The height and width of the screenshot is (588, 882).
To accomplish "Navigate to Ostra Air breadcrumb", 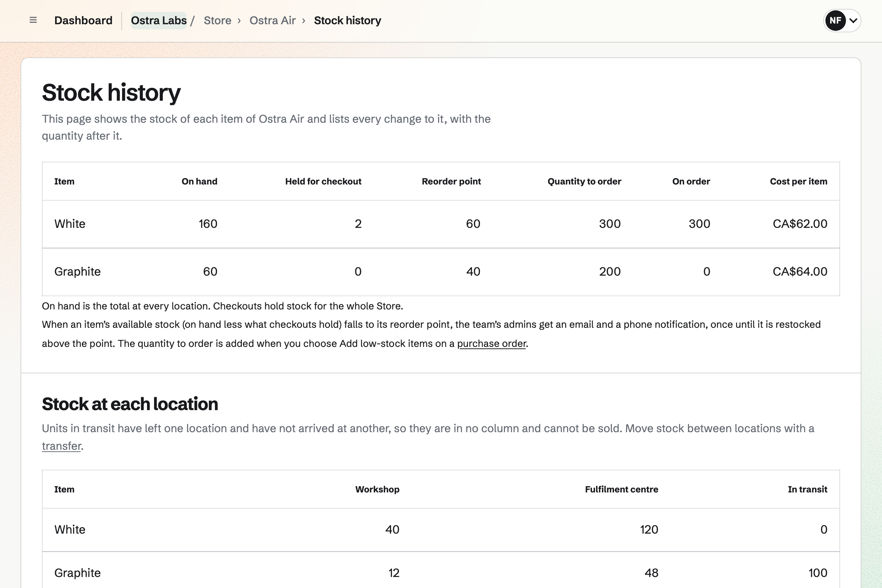I will (x=273, y=20).
